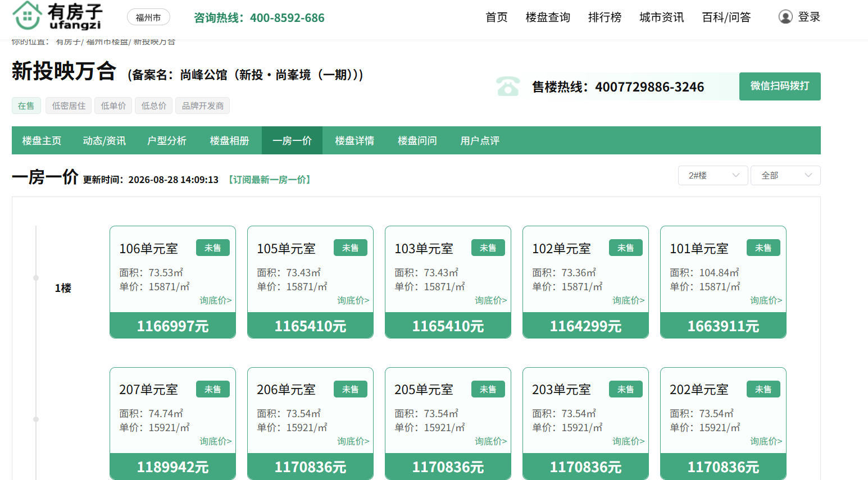Click the 低总价 tag
Image resolution: width=868 pixels, height=480 pixels.
(x=154, y=106)
